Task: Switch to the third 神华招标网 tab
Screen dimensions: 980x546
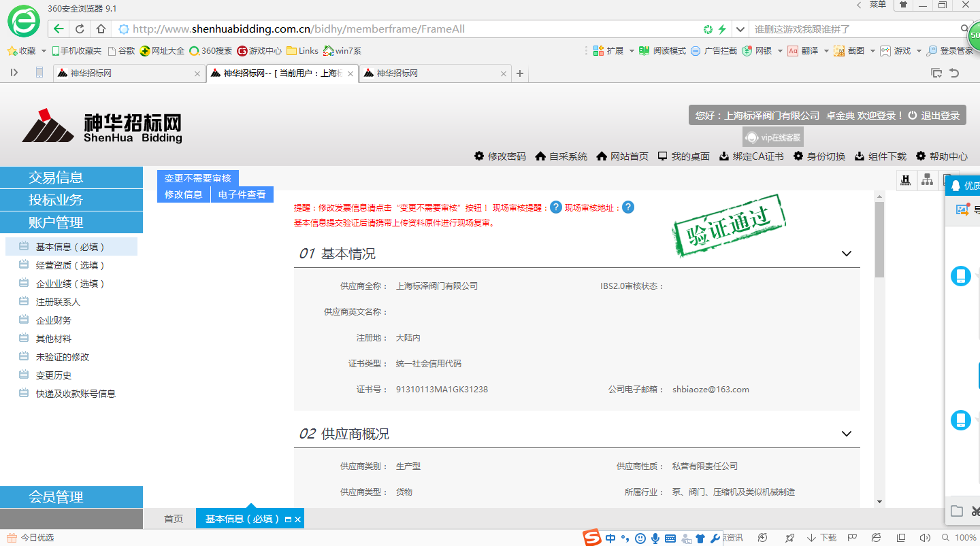Action: click(436, 73)
